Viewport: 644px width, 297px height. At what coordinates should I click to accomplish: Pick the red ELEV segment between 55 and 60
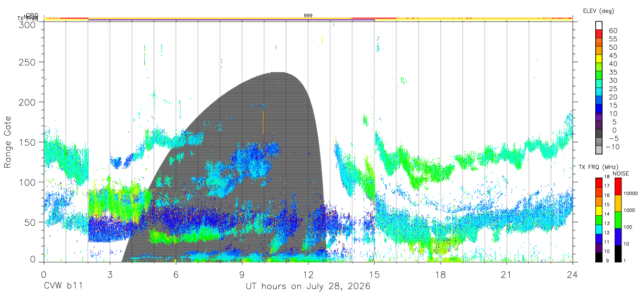(599, 34)
